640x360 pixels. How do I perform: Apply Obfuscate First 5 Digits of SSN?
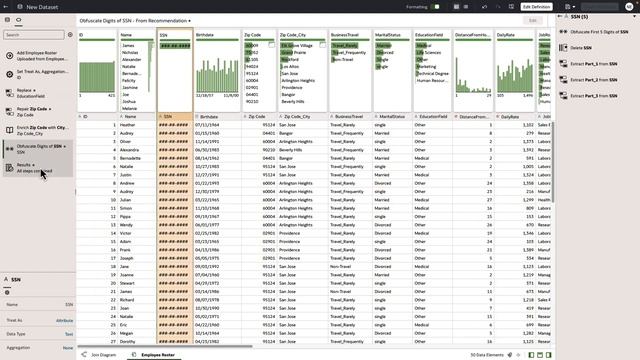pyautogui.click(x=595, y=32)
